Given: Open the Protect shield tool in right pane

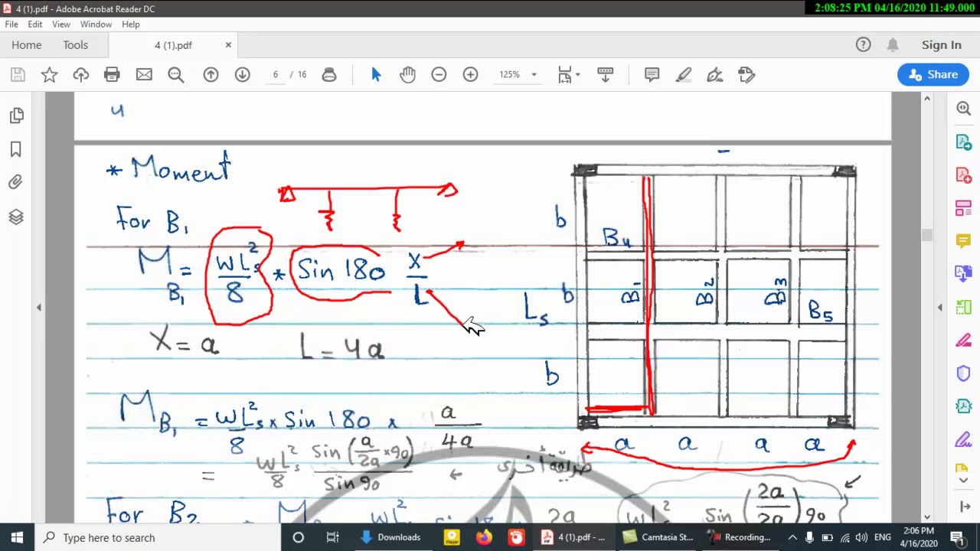Looking at the screenshot, I should tap(963, 373).
